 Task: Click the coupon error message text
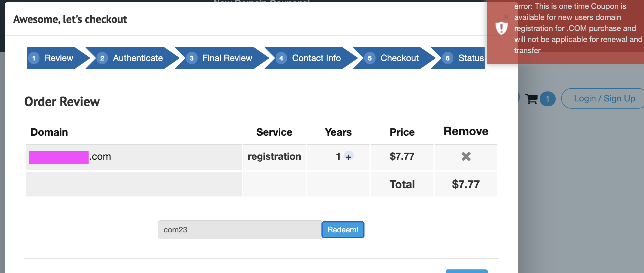(x=577, y=28)
